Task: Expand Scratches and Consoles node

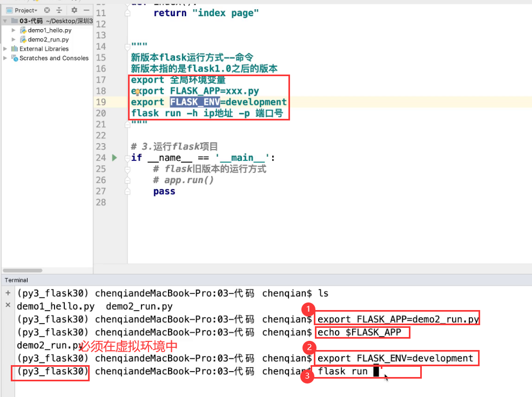Action: 5,58
